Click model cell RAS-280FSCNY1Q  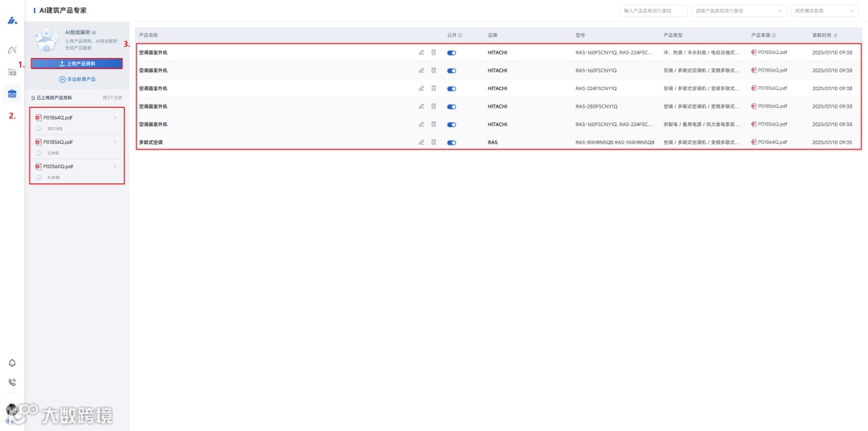point(596,106)
